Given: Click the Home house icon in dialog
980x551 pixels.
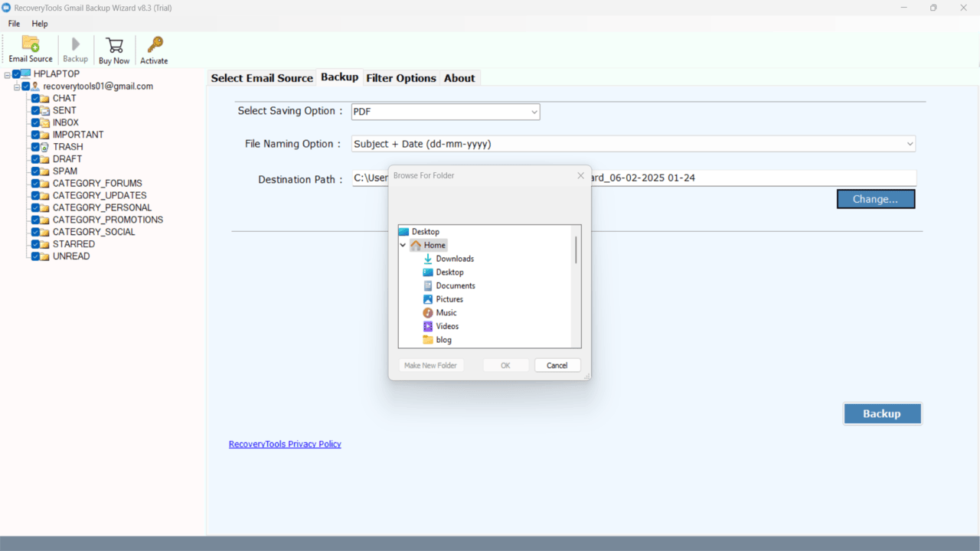Looking at the screenshot, I should pyautogui.click(x=416, y=245).
